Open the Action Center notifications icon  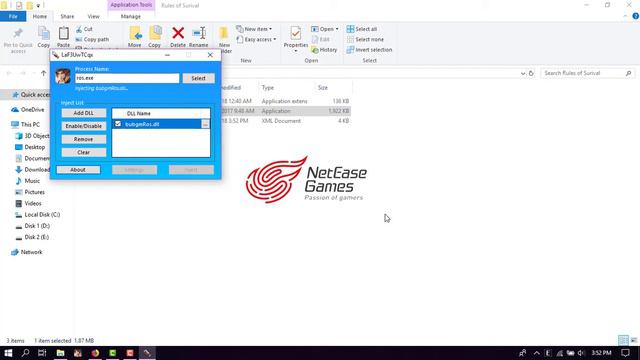(x=625, y=353)
